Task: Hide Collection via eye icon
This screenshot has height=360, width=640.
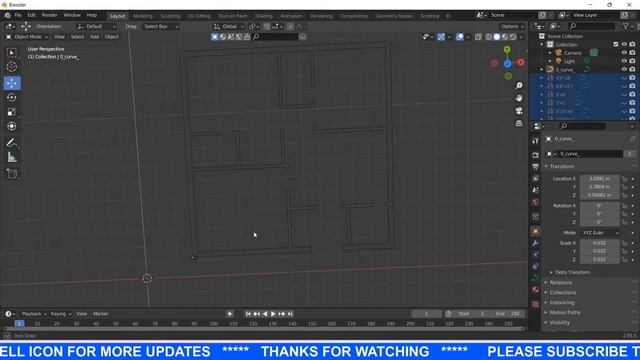Action: tap(624, 44)
